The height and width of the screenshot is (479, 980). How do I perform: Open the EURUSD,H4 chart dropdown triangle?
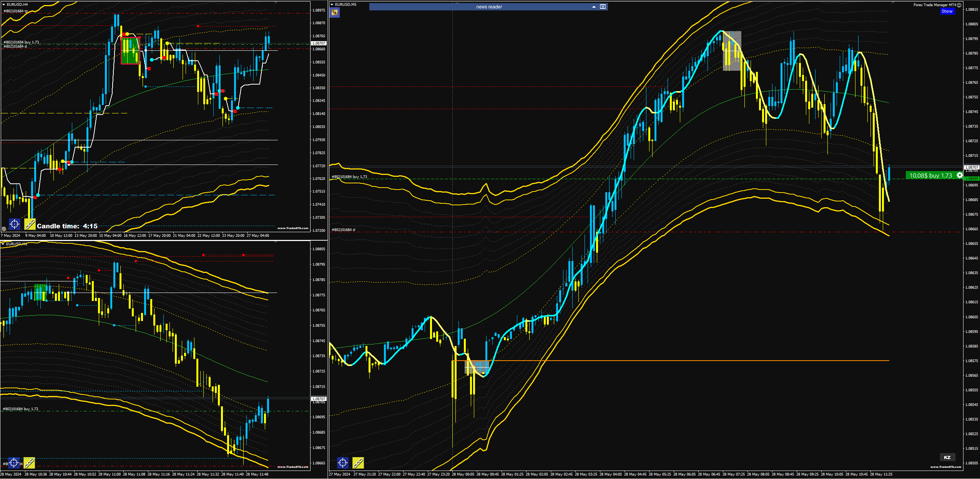coord(3,5)
